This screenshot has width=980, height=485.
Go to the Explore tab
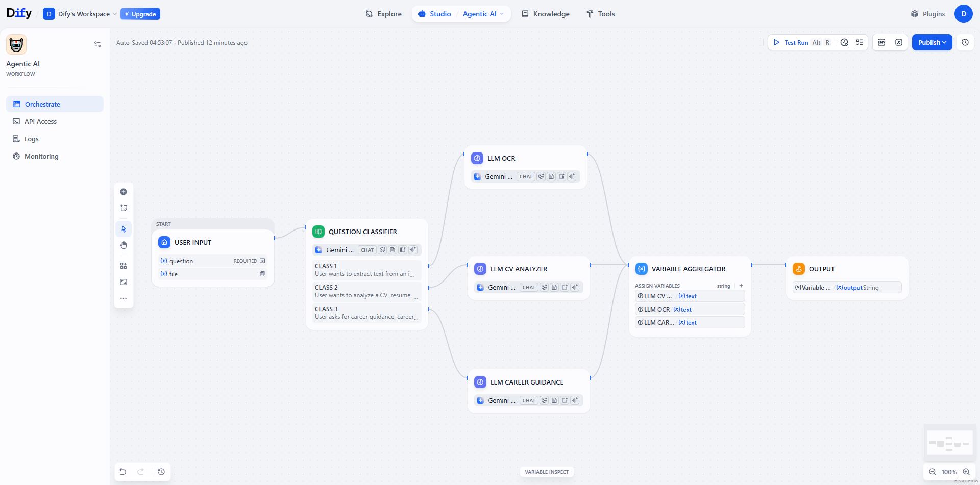click(x=384, y=14)
